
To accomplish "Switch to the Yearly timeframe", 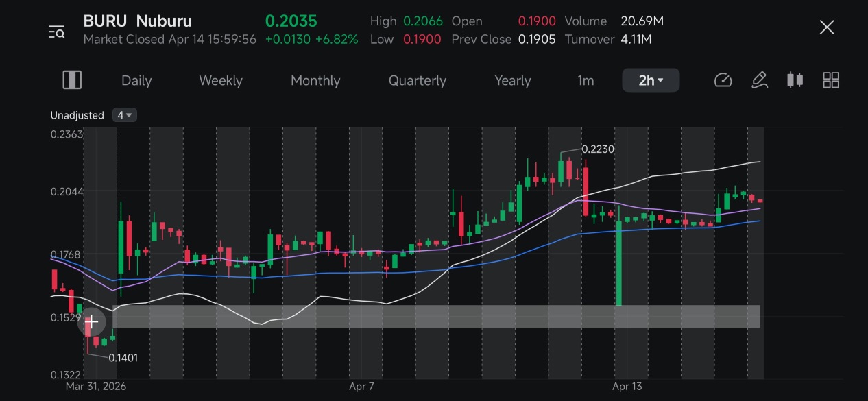I will [513, 80].
